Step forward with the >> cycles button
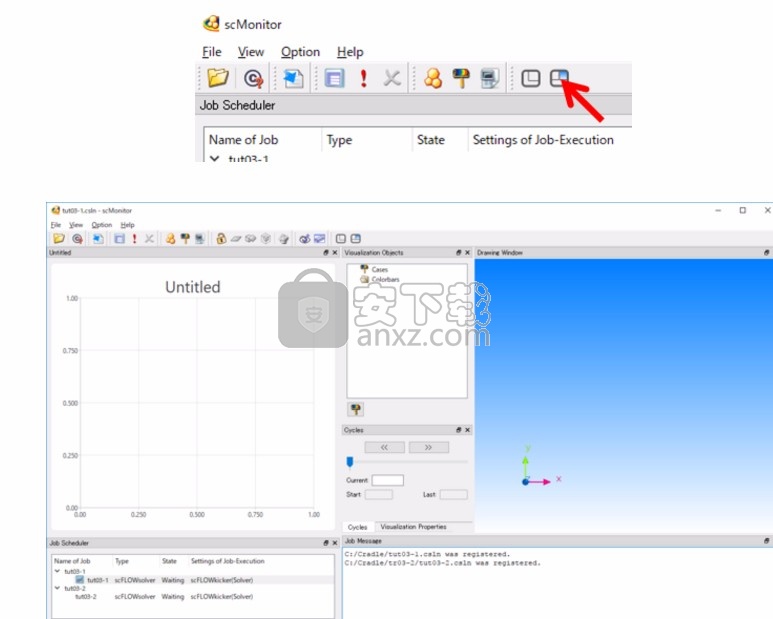The height and width of the screenshot is (619, 773). click(429, 447)
